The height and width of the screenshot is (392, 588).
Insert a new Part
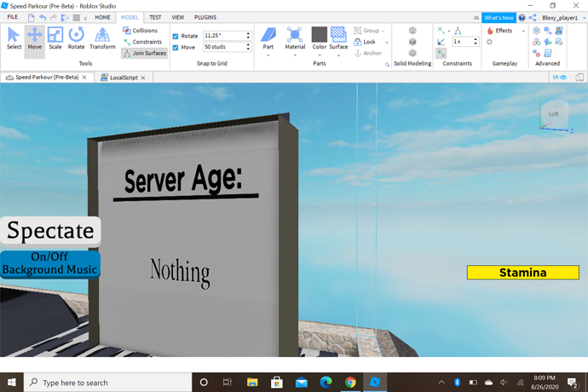click(x=268, y=37)
